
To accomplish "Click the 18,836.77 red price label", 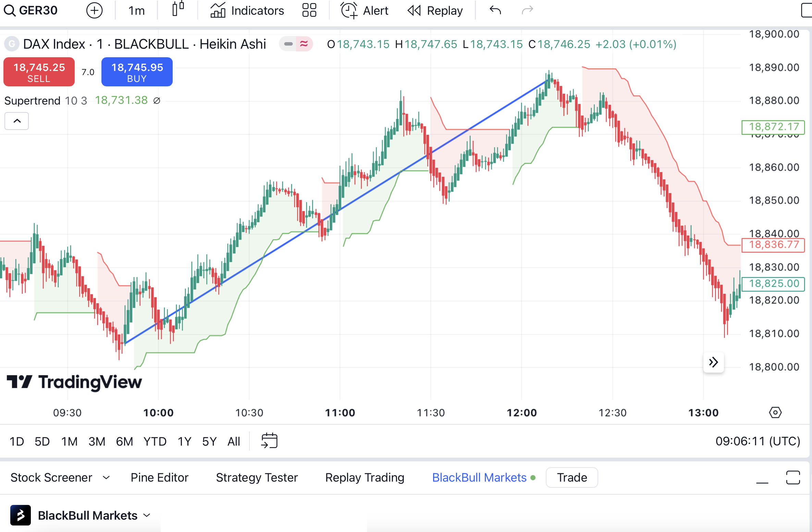I will point(773,245).
